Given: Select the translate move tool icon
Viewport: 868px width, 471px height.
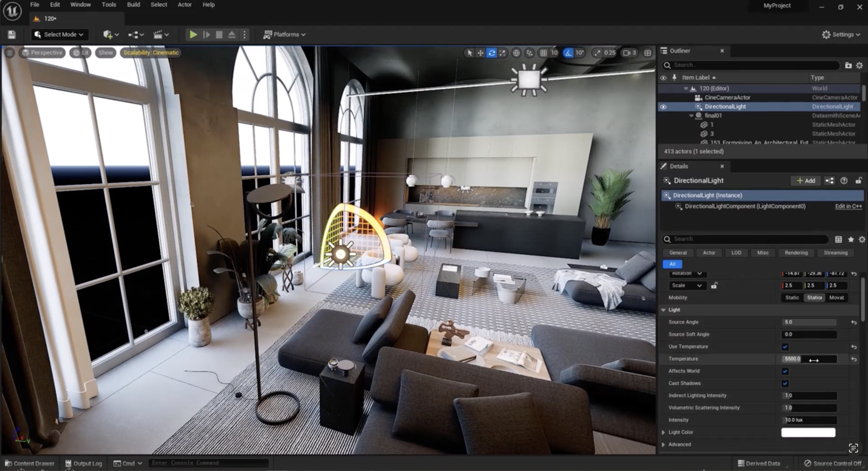Looking at the screenshot, I should click(480, 53).
